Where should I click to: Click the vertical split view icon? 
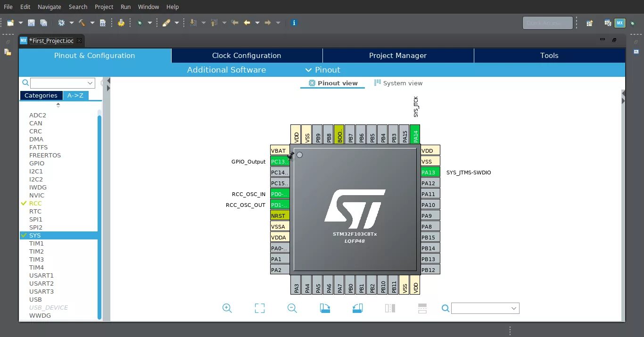pos(390,308)
